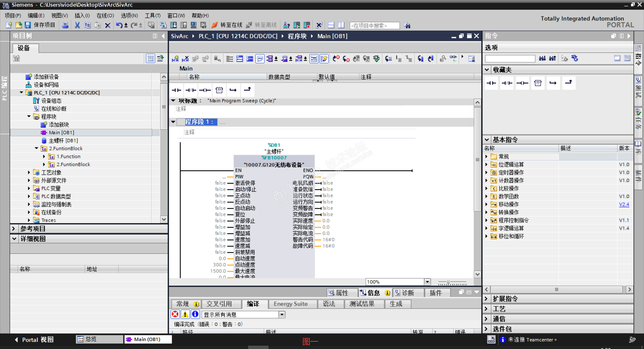Collapse the PLC_1 tree node
This screenshot has width=644, height=349.
21,93
